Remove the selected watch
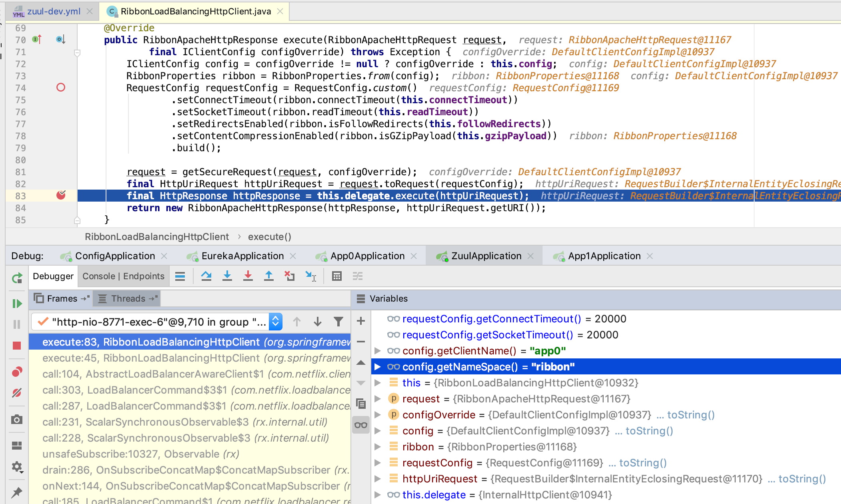Viewport: 841px width, 504px height. tap(361, 342)
